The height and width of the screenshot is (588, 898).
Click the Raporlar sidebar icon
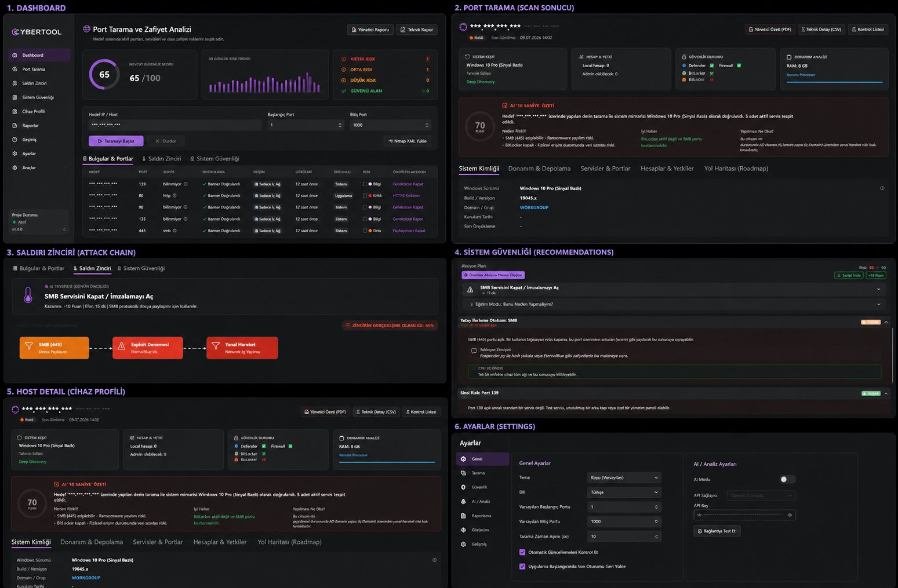[14, 125]
